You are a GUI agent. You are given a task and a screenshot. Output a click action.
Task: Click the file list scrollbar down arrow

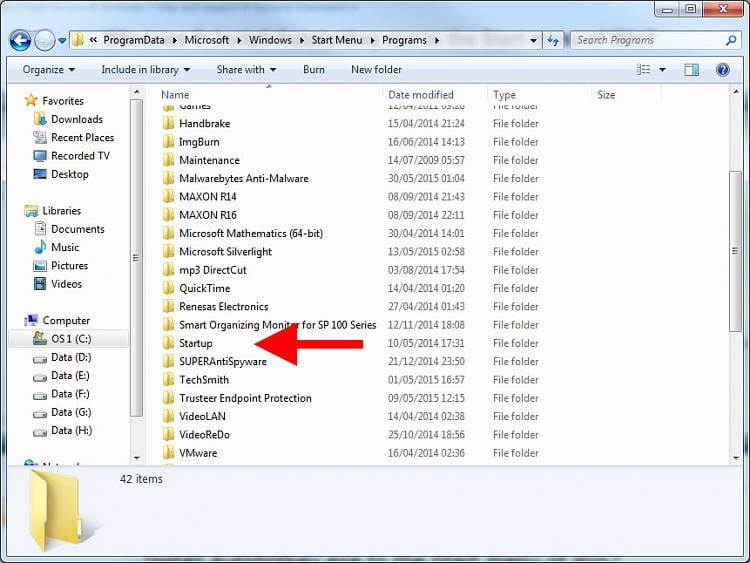(736, 458)
